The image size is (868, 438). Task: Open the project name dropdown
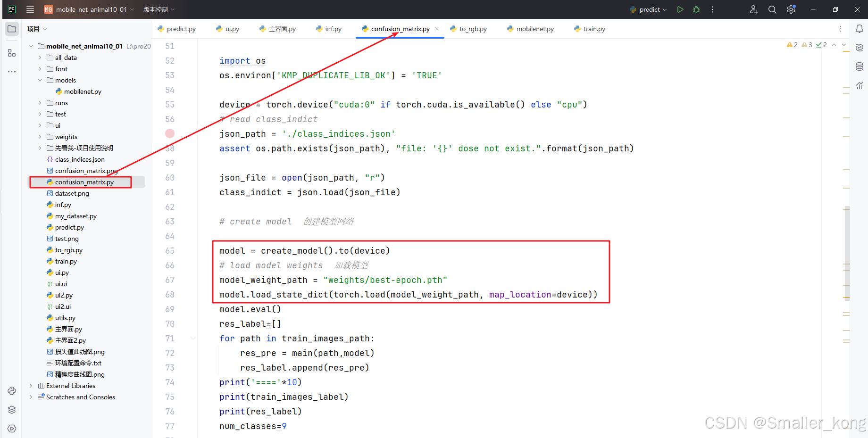click(x=89, y=9)
